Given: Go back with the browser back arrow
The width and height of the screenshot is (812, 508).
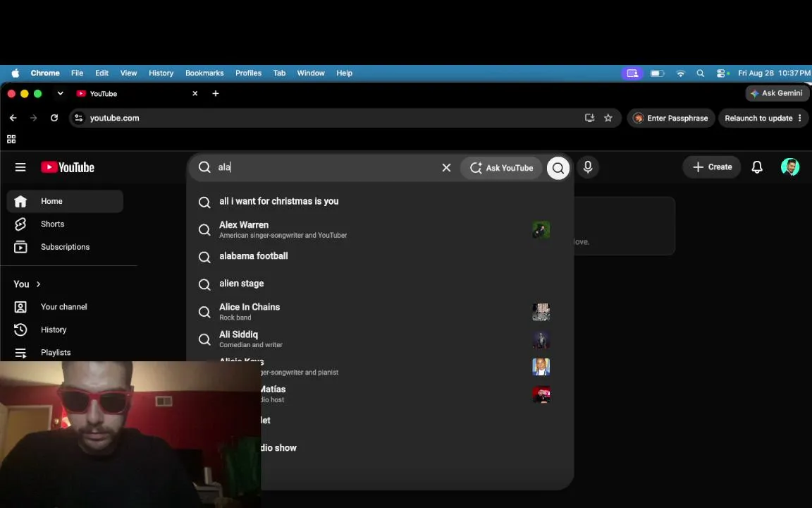Looking at the screenshot, I should tap(13, 118).
